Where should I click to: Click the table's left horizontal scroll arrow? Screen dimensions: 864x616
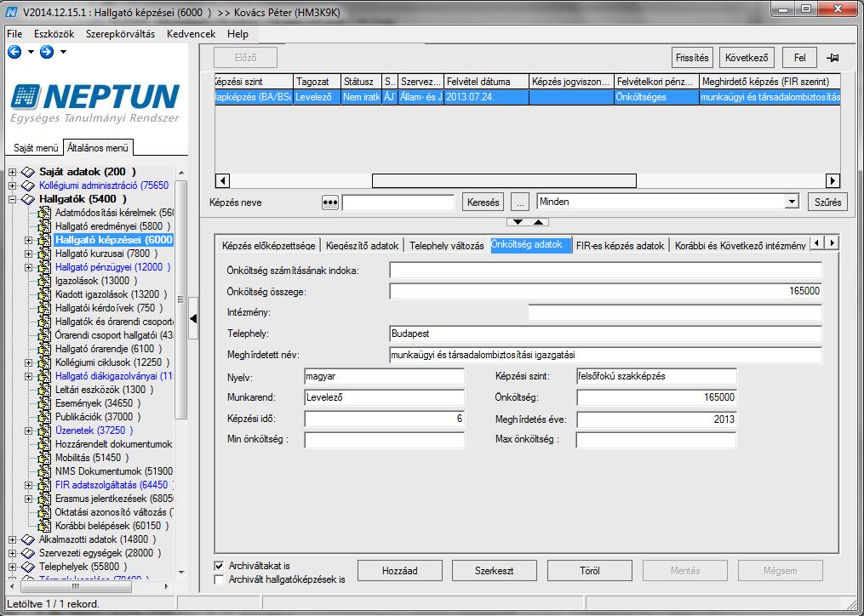tap(222, 180)
